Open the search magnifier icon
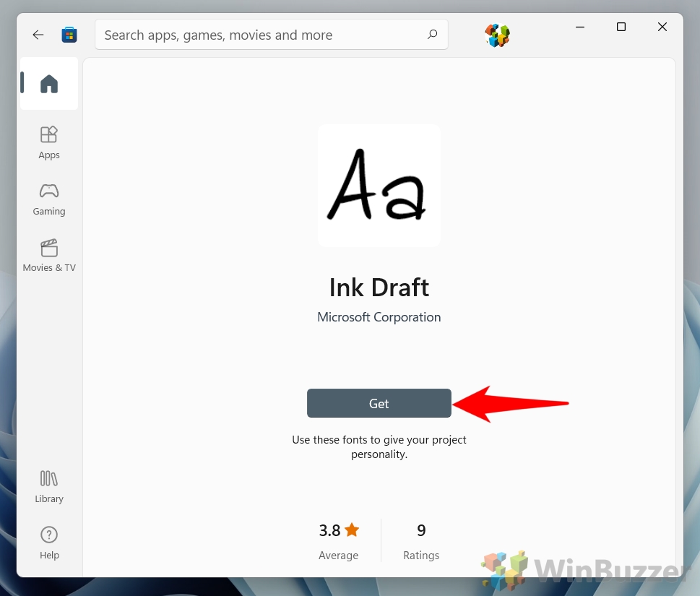The height and width of the screenshot is (596, 700). [432, 34]
